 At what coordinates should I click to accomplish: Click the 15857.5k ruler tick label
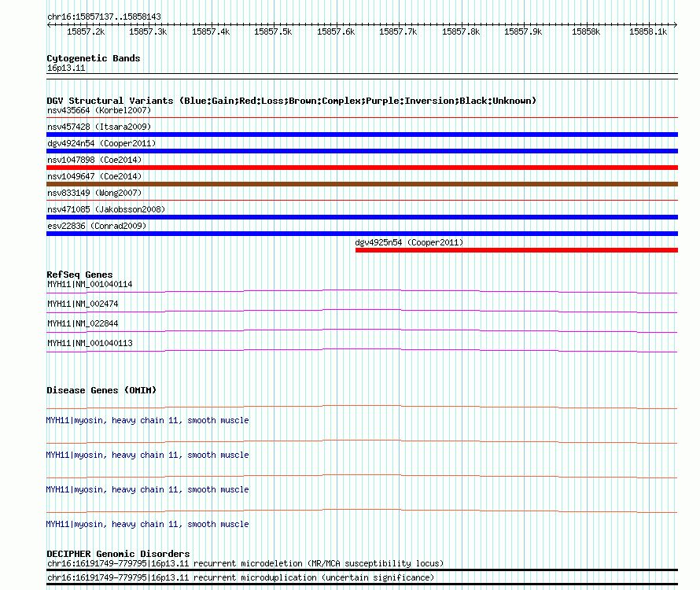point(273,31)
